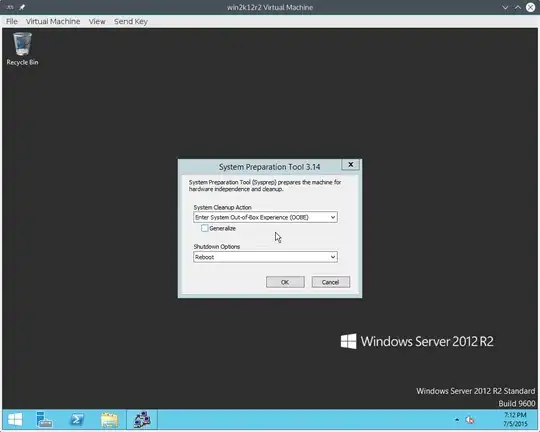Open the File menu
This screenshot has width=540, height=432.
[12, 21]
